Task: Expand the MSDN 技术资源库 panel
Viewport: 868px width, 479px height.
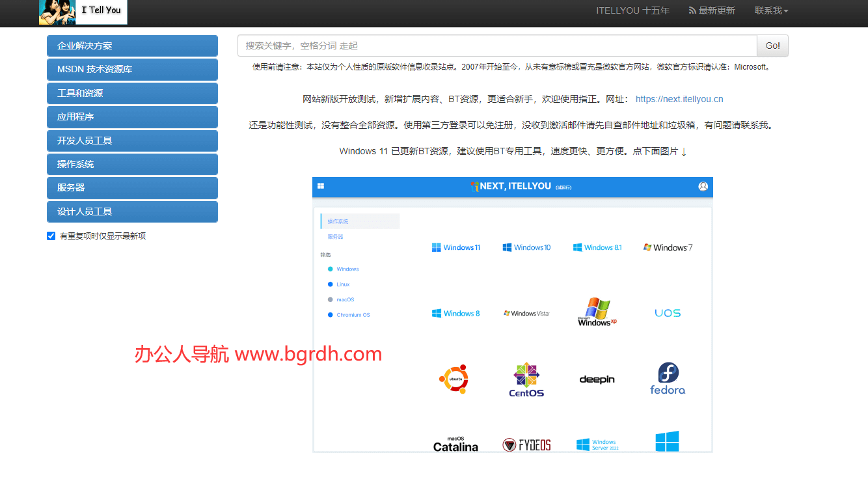Action: pyautogui.click(x=132, y=69)
